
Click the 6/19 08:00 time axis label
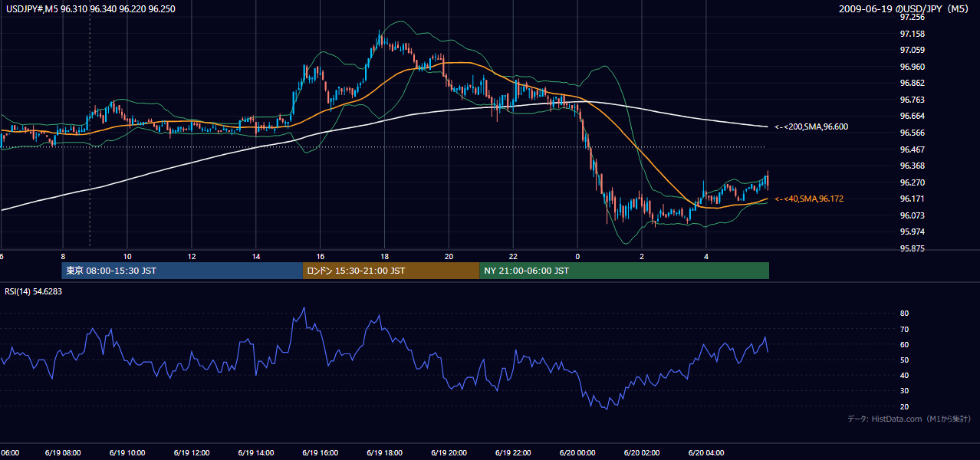click(64, 453)
